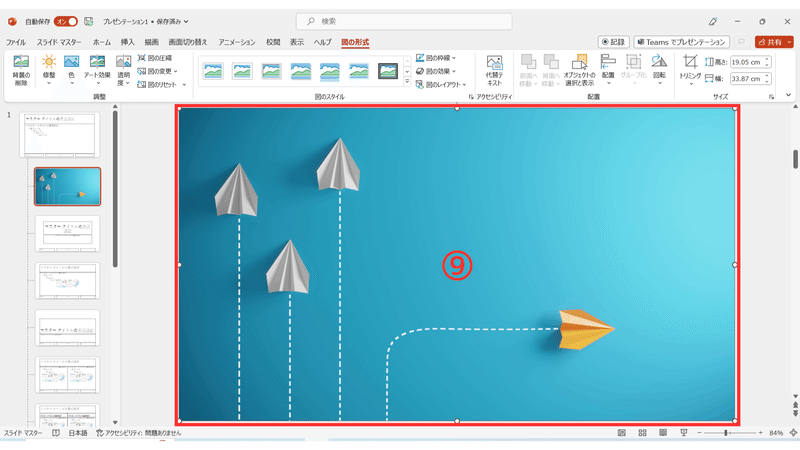Switch to the スライド マスター tab
Image resolution: width=800 pixels, height=450 pixels.
tap(59, 42)
